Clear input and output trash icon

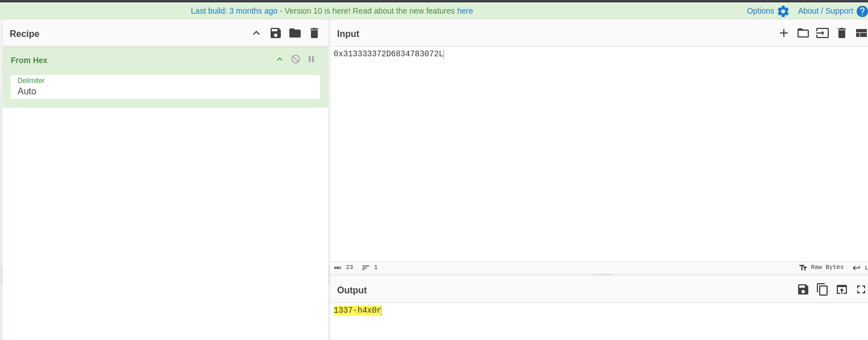tap(842, 33)
